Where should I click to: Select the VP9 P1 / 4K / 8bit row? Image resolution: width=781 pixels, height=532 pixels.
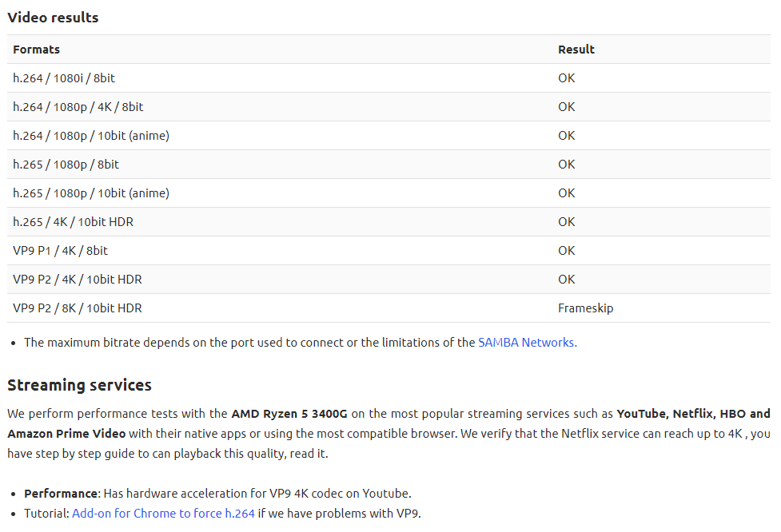[61, 251]
